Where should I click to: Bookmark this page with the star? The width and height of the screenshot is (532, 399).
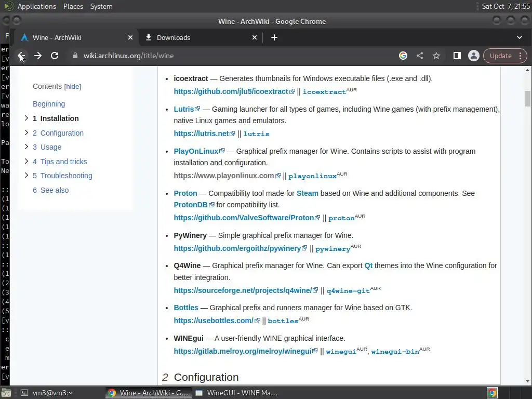point(436,56)
